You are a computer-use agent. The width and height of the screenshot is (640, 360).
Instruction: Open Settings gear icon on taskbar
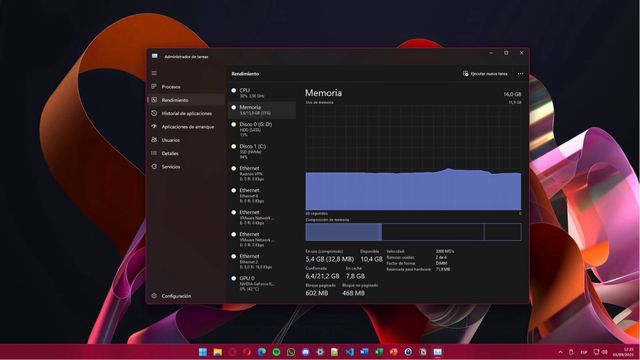320,352
